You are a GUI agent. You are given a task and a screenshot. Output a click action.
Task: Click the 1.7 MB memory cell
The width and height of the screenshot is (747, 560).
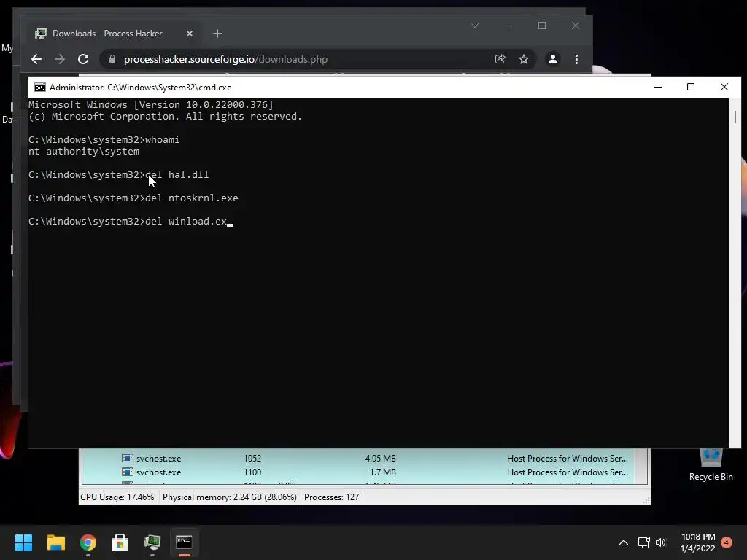coord(382,472)
